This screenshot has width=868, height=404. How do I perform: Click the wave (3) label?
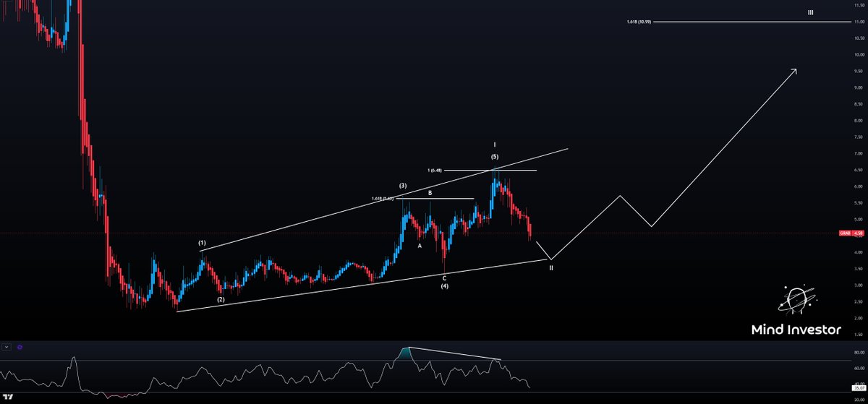tap(403, 186)
